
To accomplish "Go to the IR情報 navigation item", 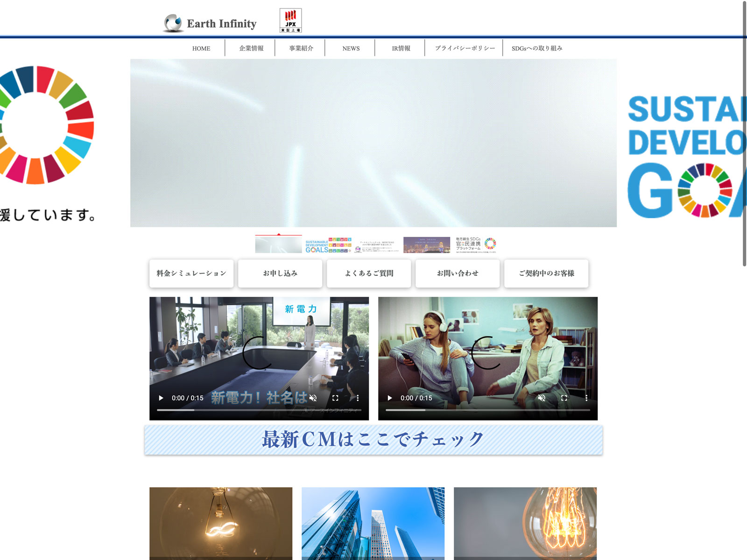I will [x=401, y=48].
